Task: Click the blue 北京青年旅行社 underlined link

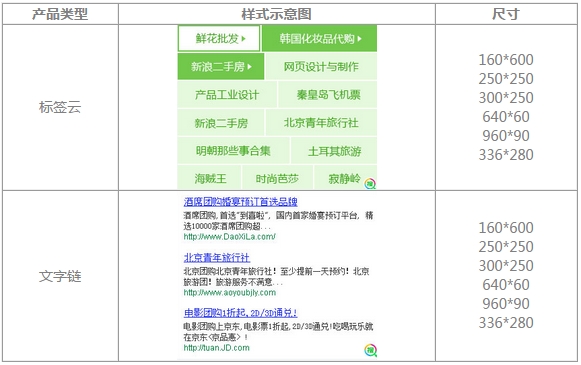Action: (217, 258)
